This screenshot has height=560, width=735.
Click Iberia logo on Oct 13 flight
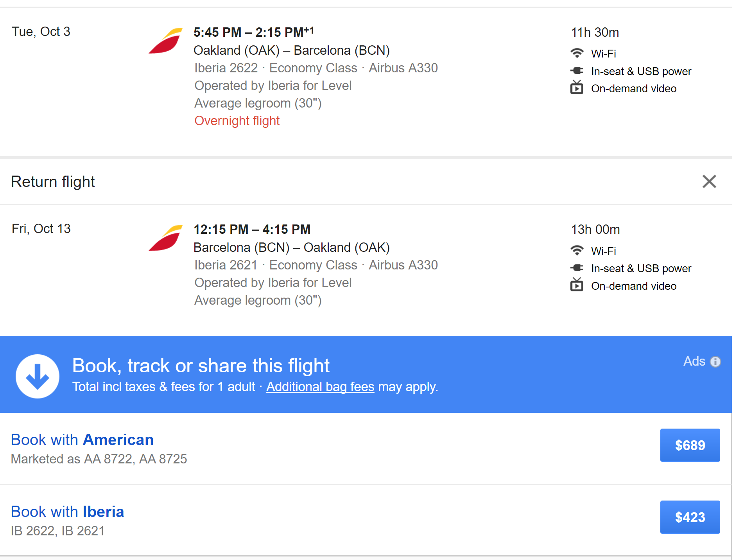[166, 238]
